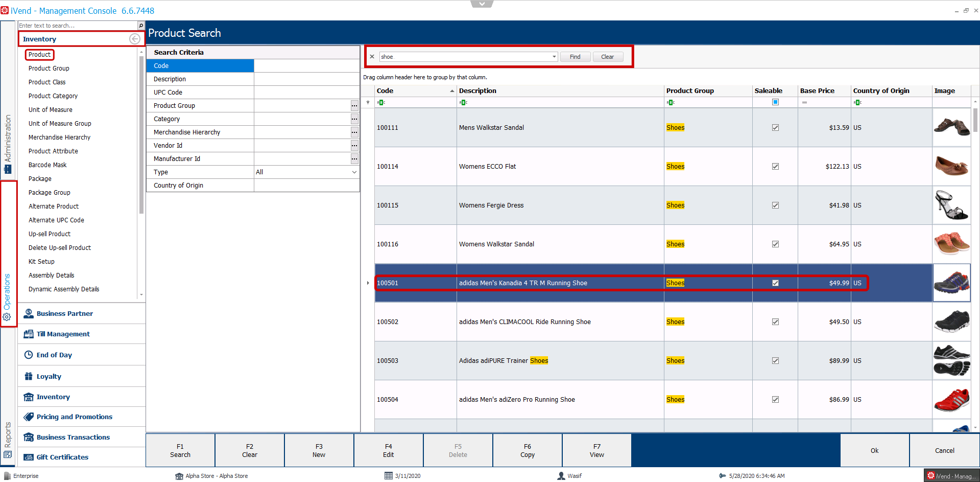Open Inventory module icon in bottom list
Viewport: 980px width, 482px height.
29,397
